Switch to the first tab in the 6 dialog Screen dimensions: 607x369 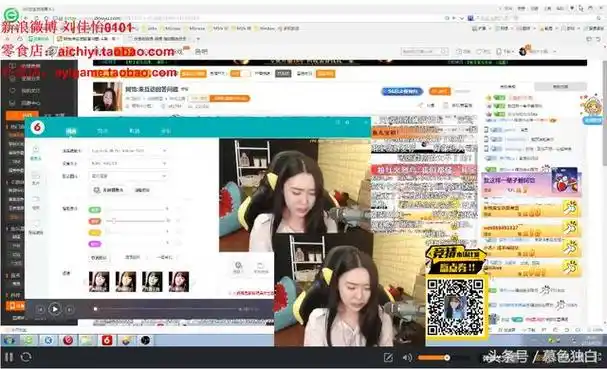coord(71,131)
